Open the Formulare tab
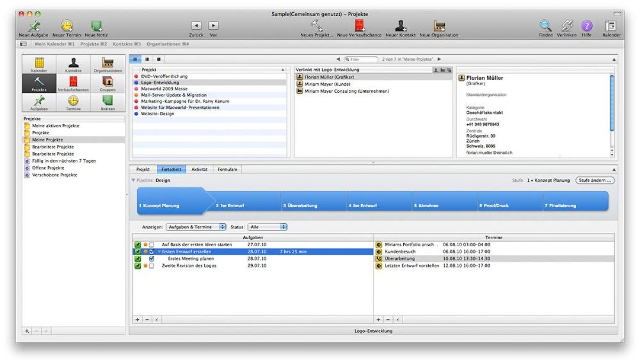This screenshot has width=640, height=364. [228, 169]
